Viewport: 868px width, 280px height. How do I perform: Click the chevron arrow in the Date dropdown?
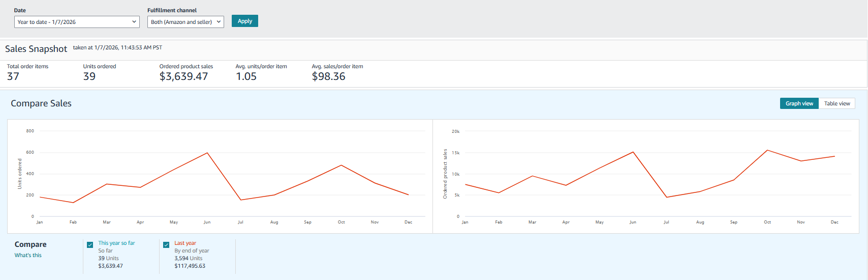pyautogui.click(x=134, y=22)
